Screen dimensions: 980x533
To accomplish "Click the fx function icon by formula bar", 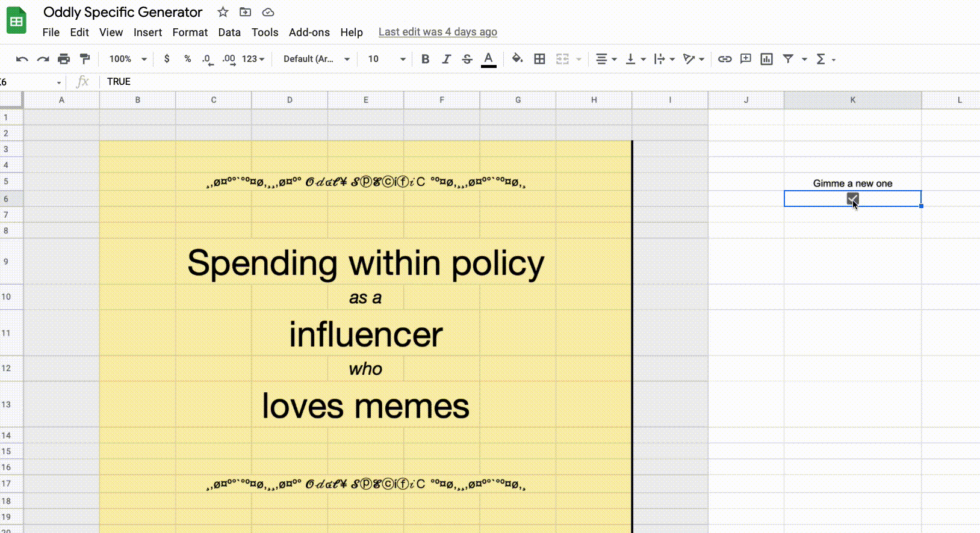I will [83, 82].
